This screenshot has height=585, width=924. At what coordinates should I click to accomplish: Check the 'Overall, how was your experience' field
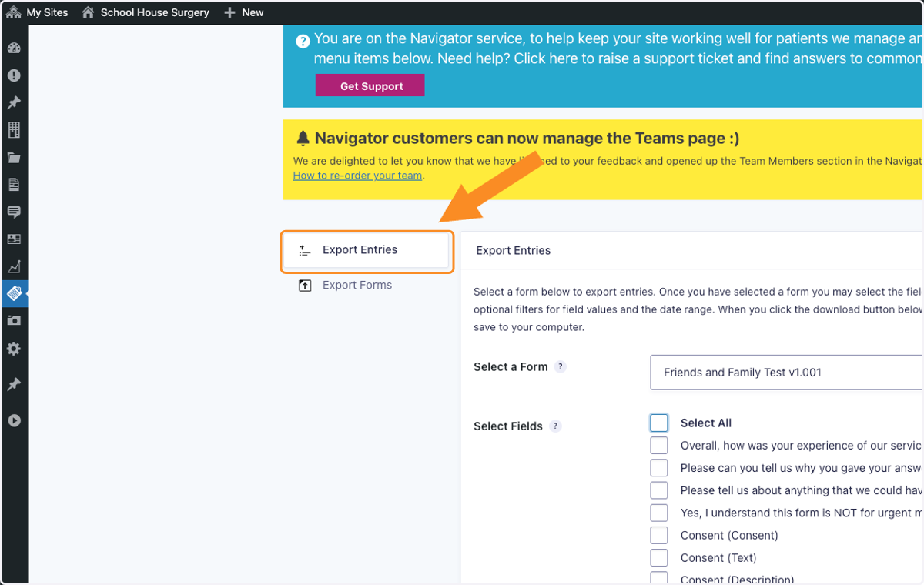pyautogui.click(x=659, y=446)
